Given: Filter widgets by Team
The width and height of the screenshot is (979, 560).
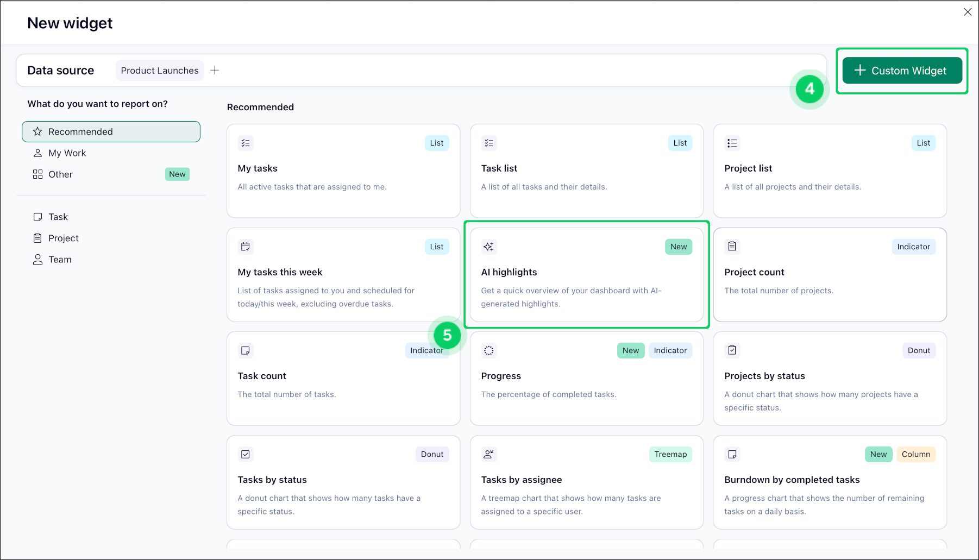Looking at the screenshot, I should (60, 260).
